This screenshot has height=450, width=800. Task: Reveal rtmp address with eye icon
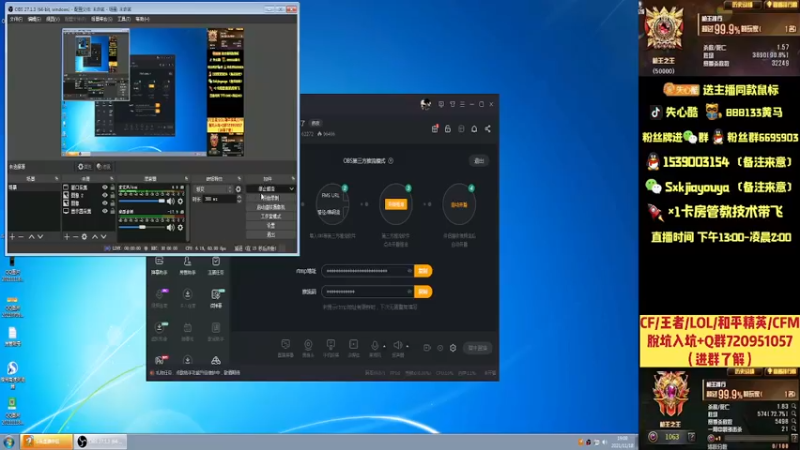click(409, 271)
